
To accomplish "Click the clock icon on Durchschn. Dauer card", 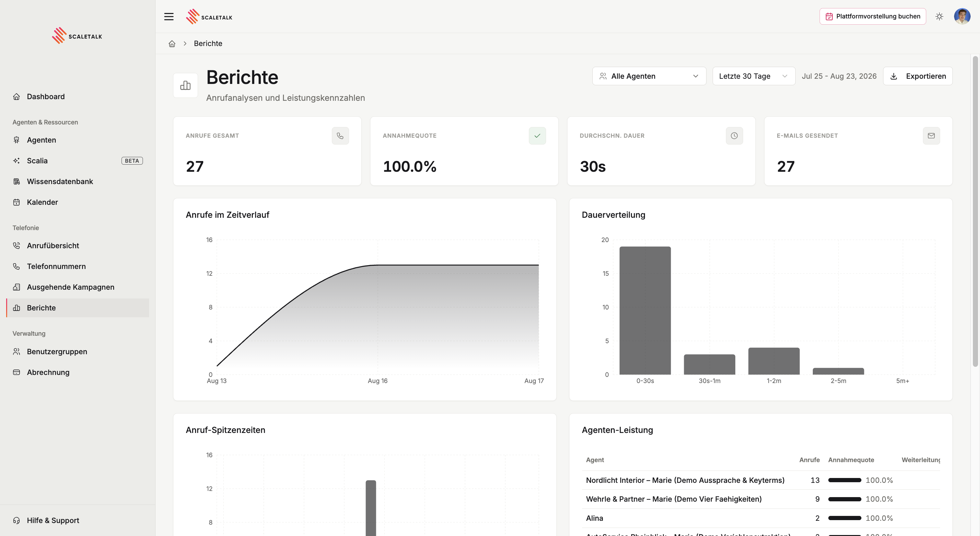I will pyautogui.click(x=734, y=136).
